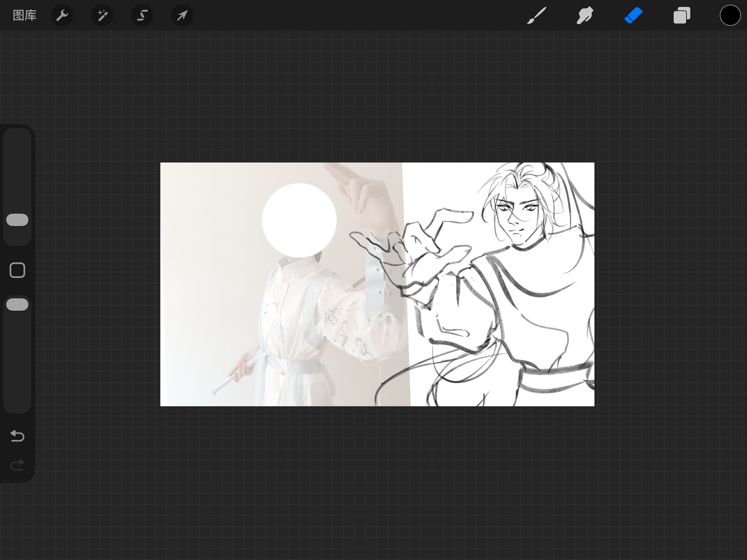Image resolution: width=747 pixels, height=560 pixels.
Task: Tap the drawing canvas artwork
Action: pyautogui.click(x=377, y=284)
